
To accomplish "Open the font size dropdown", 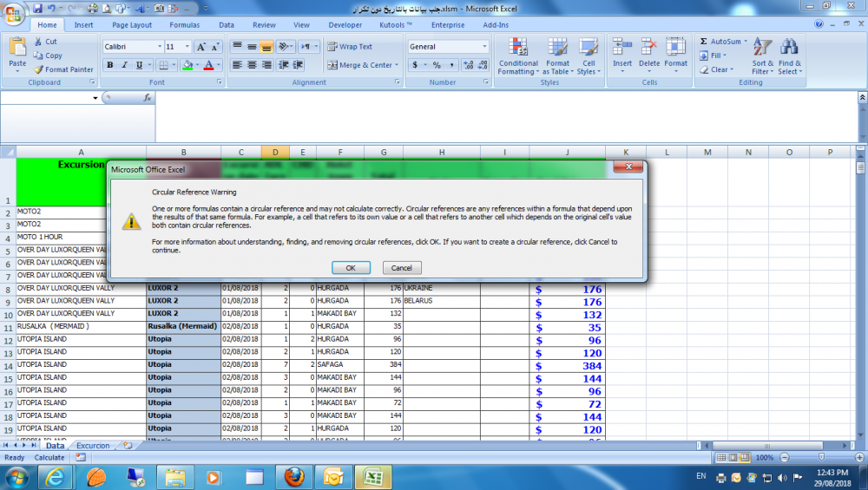I will (x=187, y=47).
